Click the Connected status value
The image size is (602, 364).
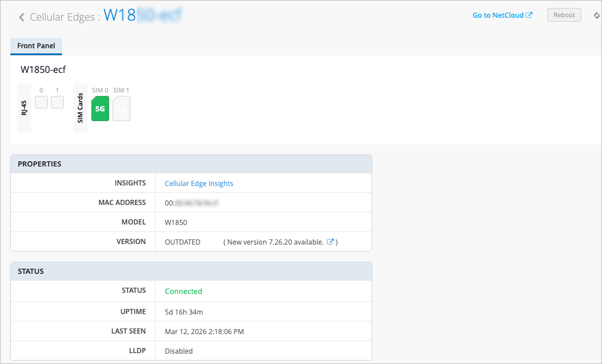[183, 291]
